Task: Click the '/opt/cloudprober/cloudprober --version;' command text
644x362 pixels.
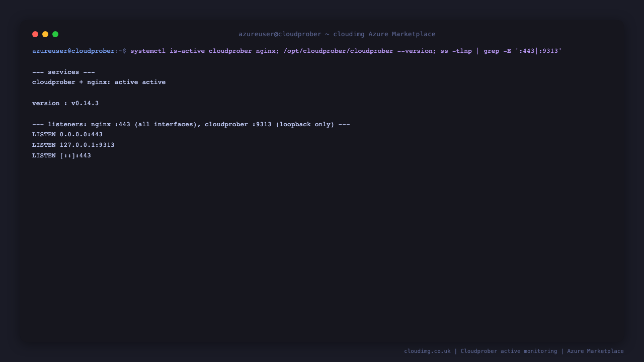Action: coord(360,51)
